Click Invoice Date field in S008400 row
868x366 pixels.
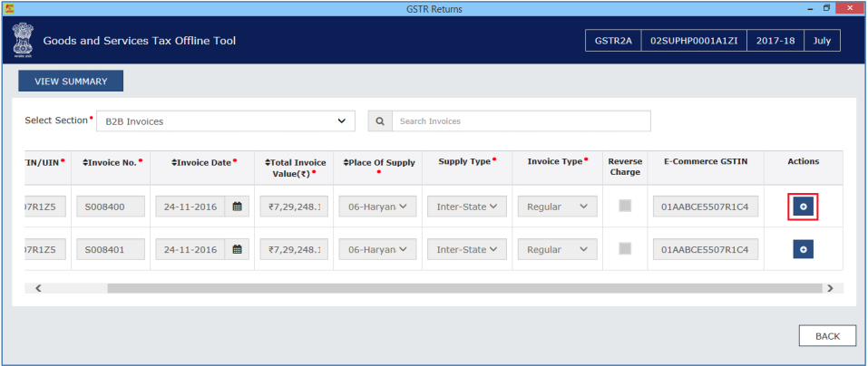click(190, 207)
